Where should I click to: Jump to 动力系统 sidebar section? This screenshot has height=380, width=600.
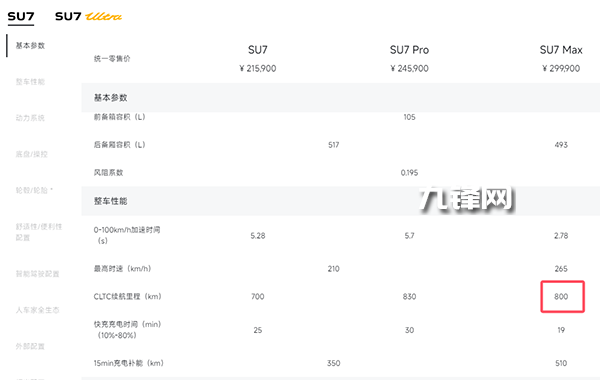pos(30,118)
